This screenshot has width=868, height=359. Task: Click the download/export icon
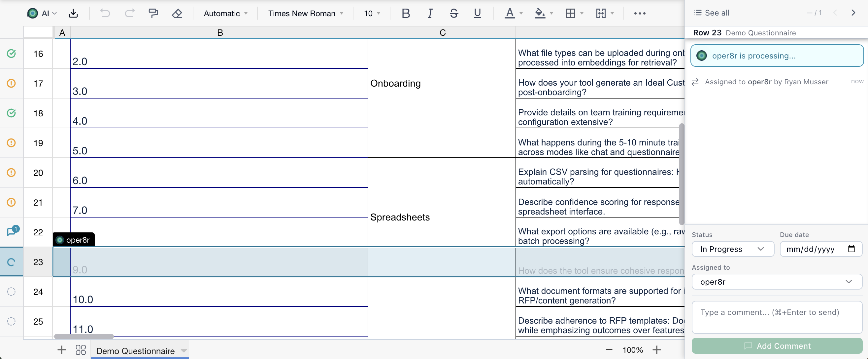point(73,13)
